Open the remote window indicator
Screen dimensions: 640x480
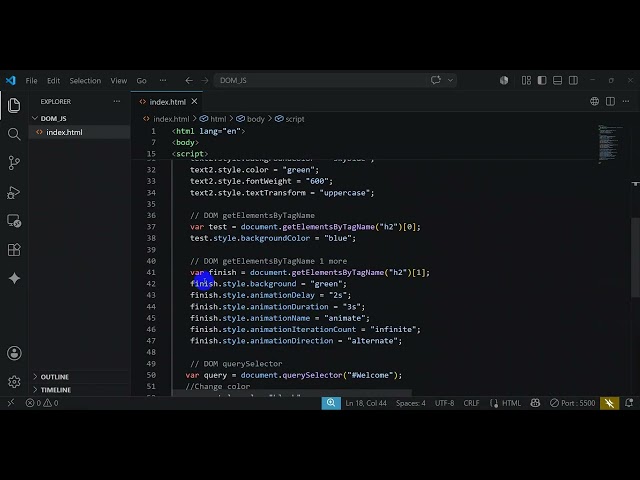[11, 403]
